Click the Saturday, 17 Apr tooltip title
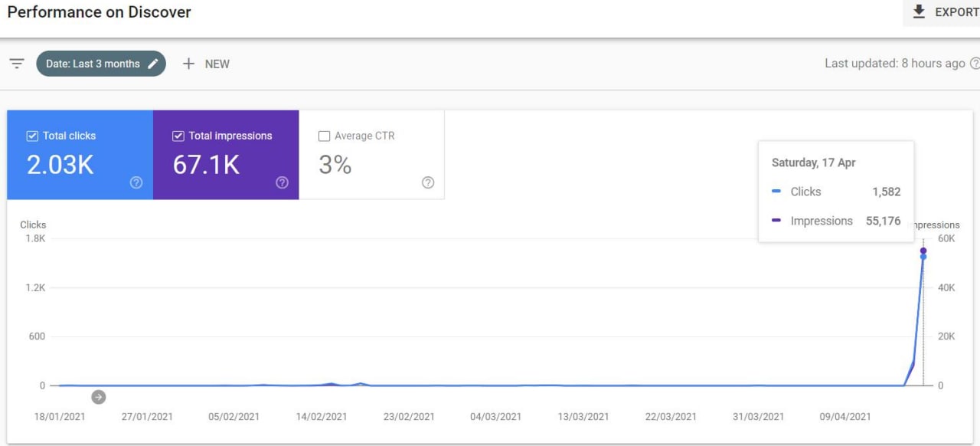980x446 pixels. (814, 162)
